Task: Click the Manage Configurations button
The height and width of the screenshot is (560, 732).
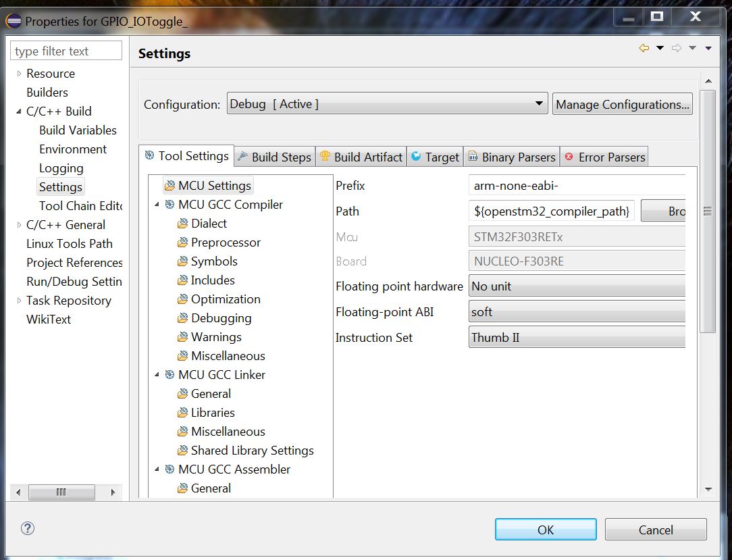Action: pyautogui.click(x=623, y=103)
